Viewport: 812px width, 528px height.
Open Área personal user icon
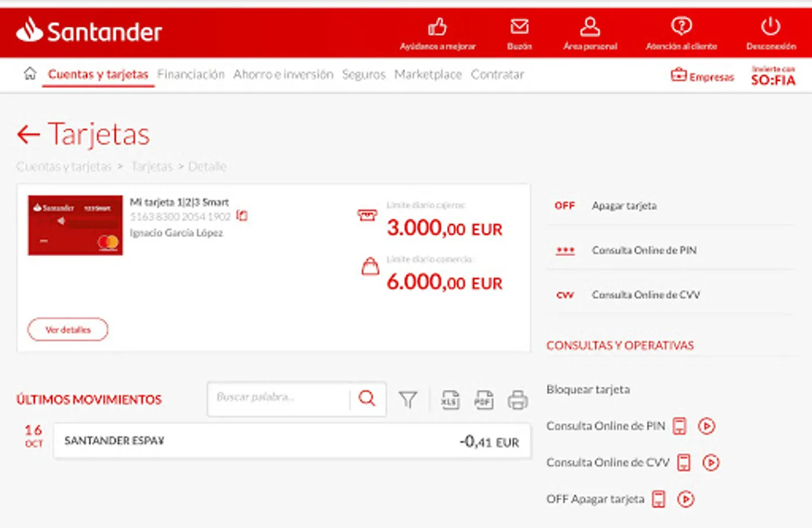590,26
